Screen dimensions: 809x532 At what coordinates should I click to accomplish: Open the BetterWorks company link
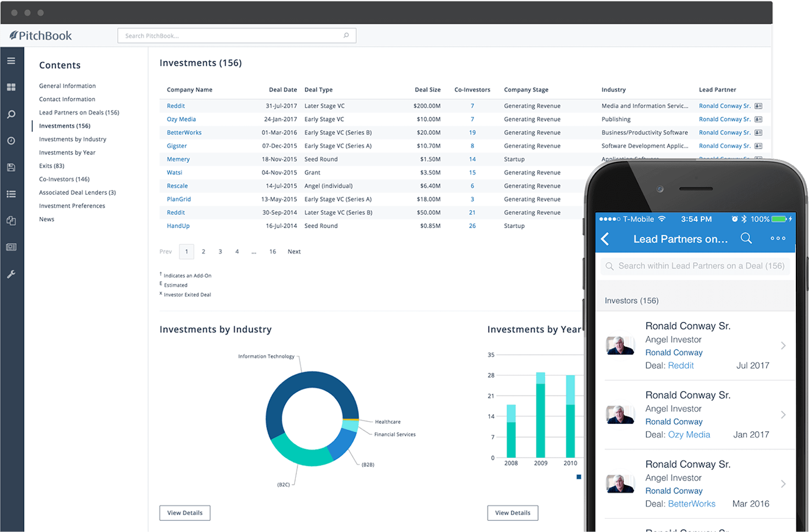coord(184,132)
